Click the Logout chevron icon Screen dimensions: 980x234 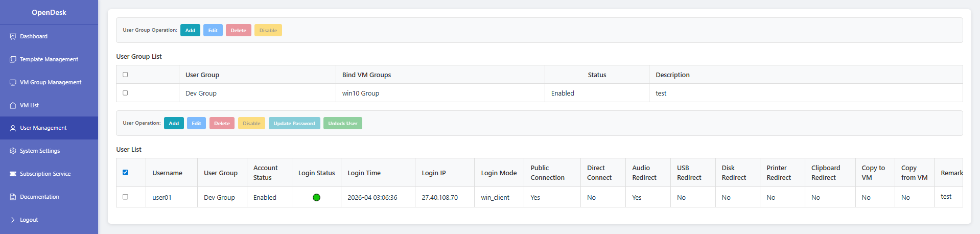coord(13,220)
